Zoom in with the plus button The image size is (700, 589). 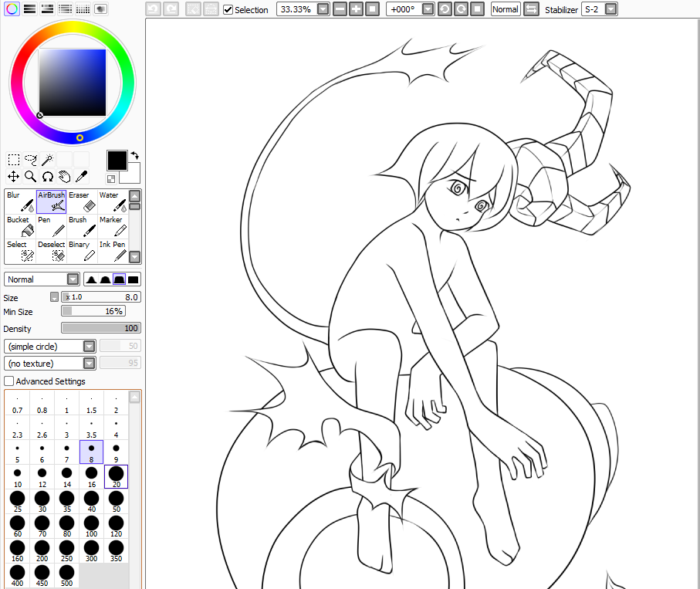click(357, 9)
